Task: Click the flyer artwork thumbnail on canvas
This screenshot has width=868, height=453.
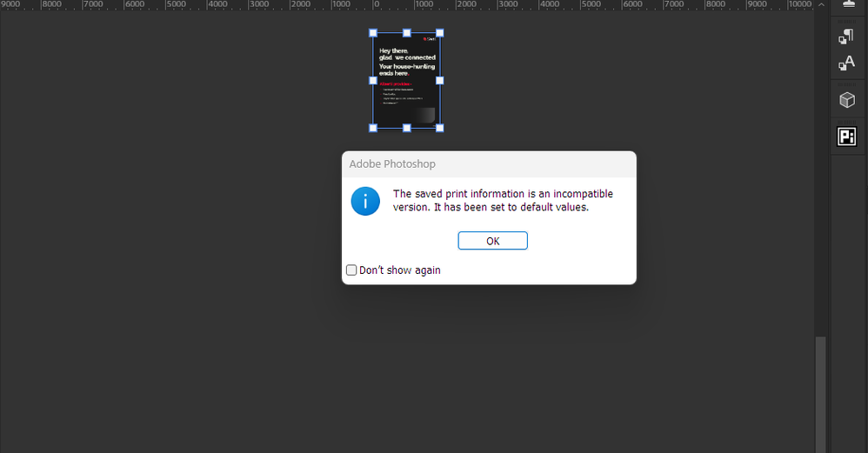Action: pos(406,80)
